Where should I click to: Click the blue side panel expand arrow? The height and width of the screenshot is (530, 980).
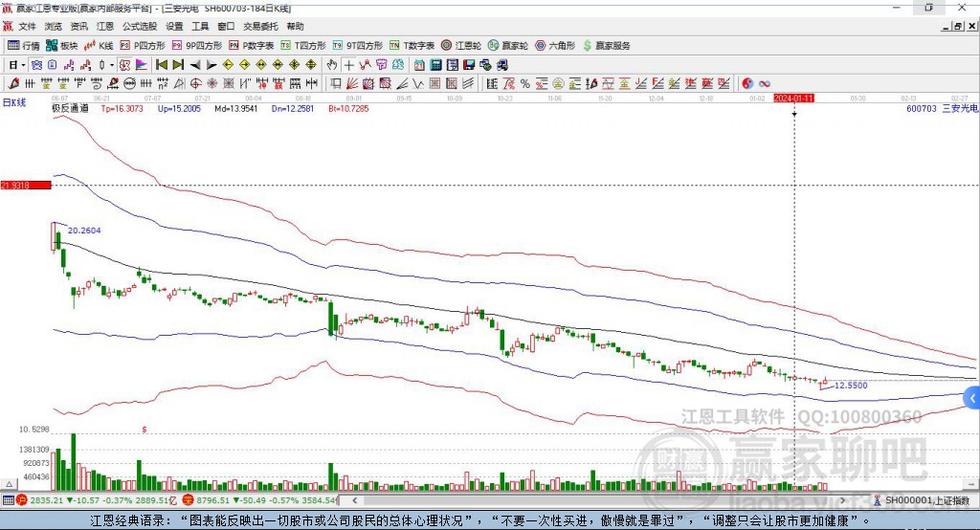pyautogui.click(x=972, y=398)
